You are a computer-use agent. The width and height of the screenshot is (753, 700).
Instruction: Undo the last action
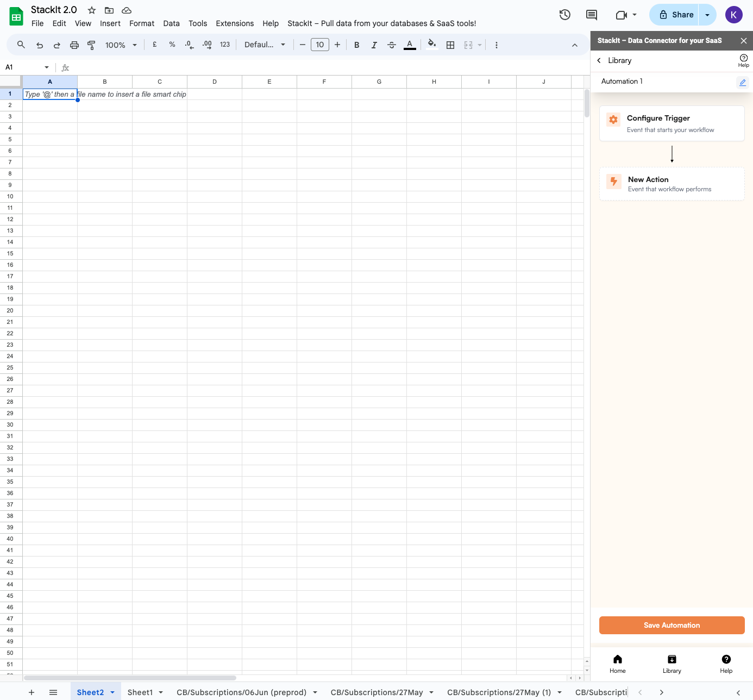40,45
